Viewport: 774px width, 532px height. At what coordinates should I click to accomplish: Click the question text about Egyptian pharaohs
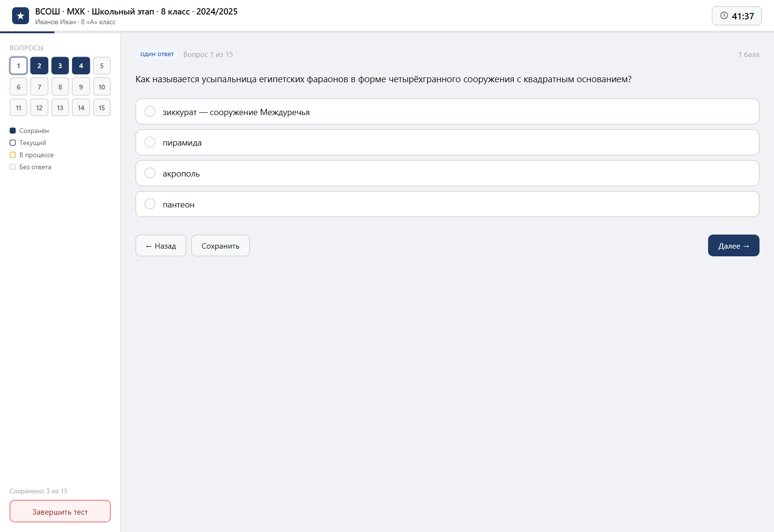click(384, 79)
